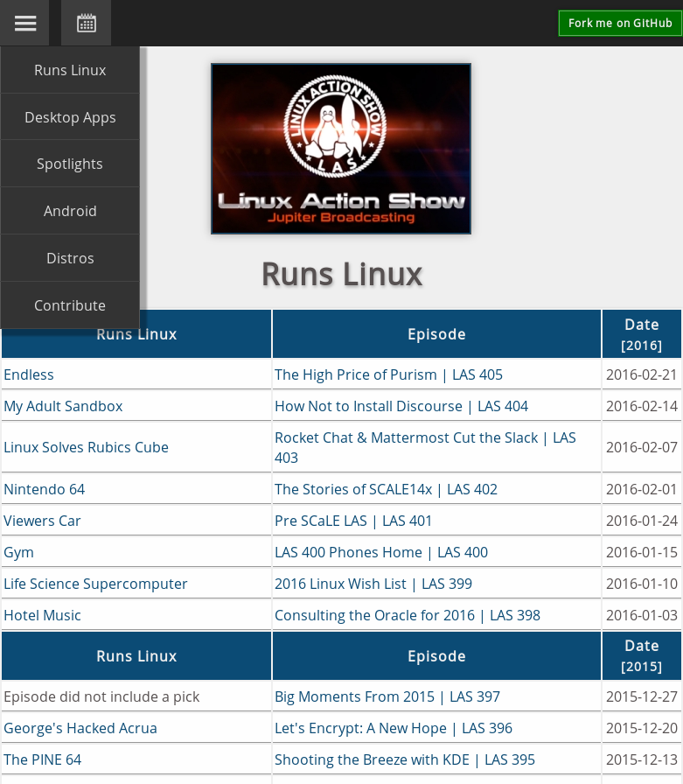Viewport: 683px width, 784px height.
Task: Open Shooting the Breeze with KDE episode
Action: pos(405,759)
